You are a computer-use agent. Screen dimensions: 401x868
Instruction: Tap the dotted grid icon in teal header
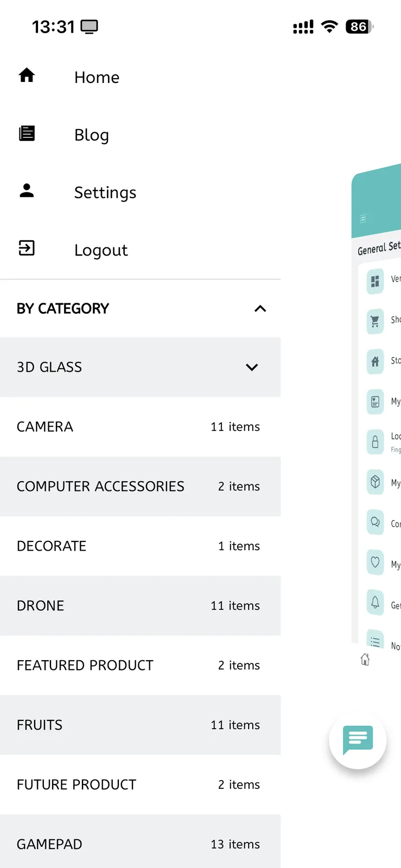coord(363,219)
